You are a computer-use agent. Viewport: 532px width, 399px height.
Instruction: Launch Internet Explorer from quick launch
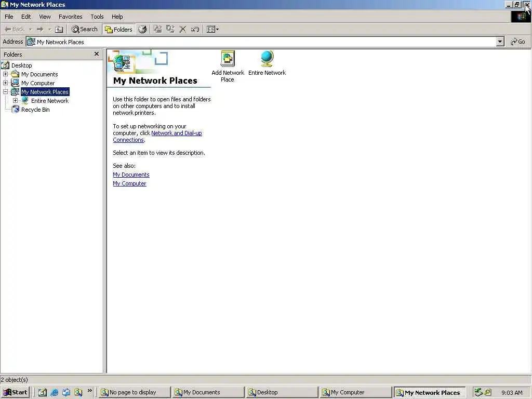(54, 393)
